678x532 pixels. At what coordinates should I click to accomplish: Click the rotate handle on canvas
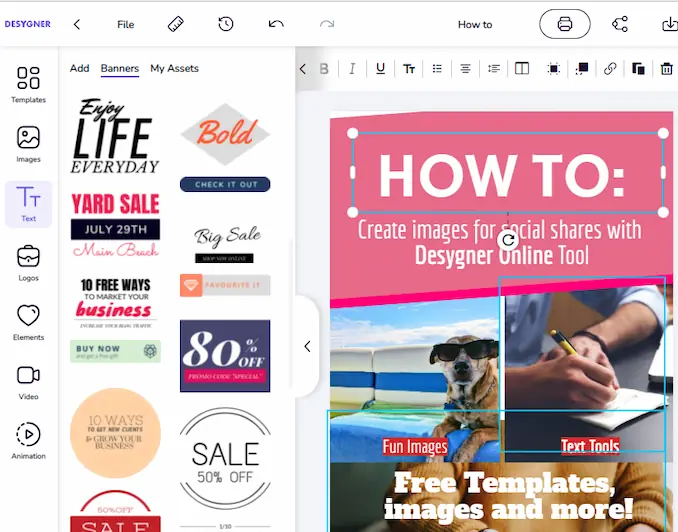[508, 240]
